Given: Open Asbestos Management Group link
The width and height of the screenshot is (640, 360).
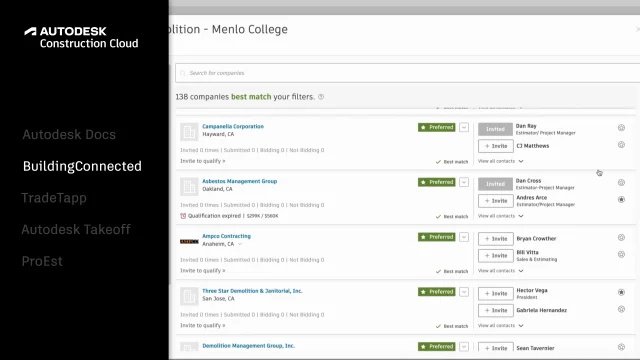Looking at the screenshot, I should 240,181.
